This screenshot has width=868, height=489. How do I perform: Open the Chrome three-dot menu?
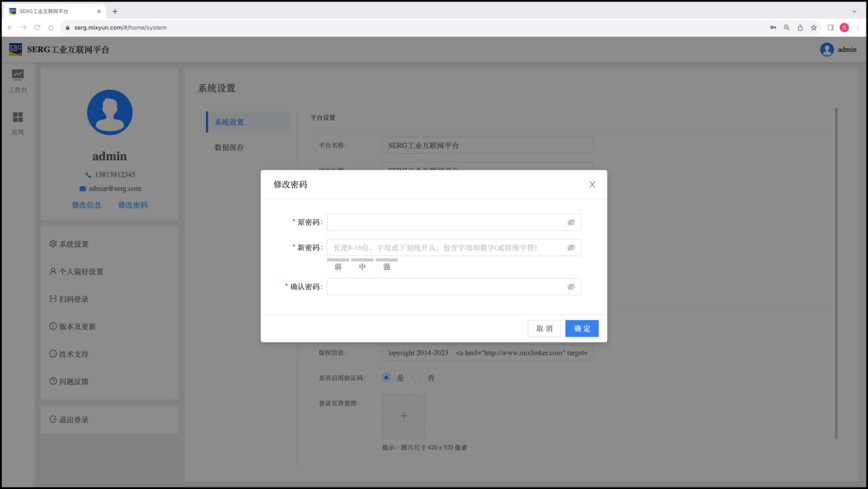[x=857, y=27]
